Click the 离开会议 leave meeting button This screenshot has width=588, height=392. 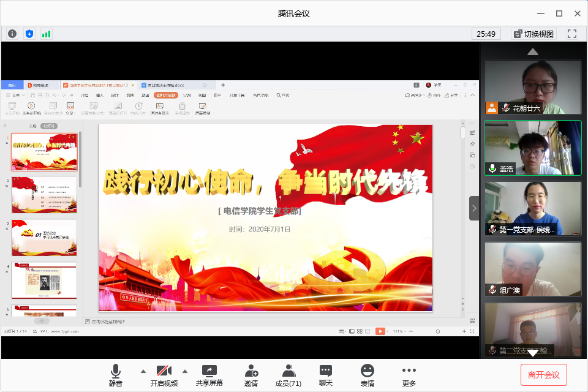544,374
